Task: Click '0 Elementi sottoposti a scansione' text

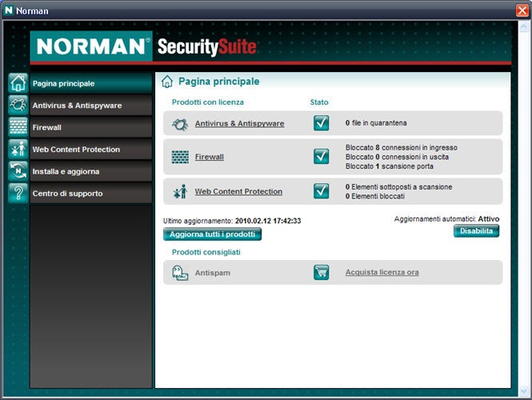Action: pos(398,187)
